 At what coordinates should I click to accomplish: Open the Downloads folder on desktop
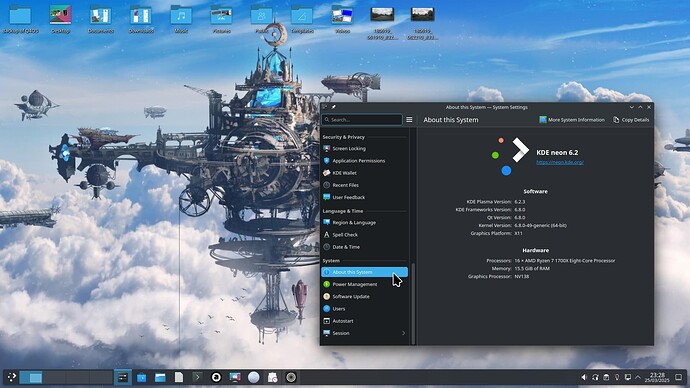click(141, 20)
